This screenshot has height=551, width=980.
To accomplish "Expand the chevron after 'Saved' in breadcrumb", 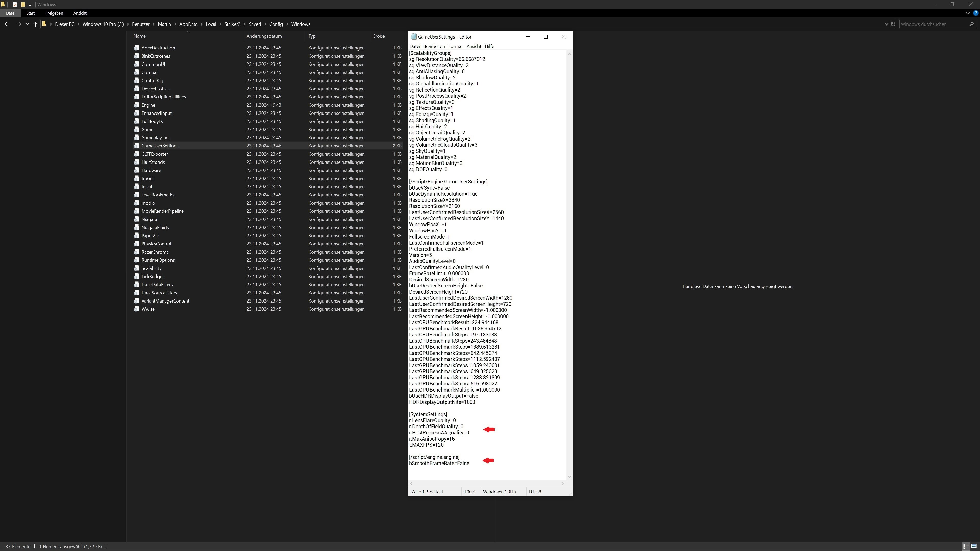I will 265,24.
